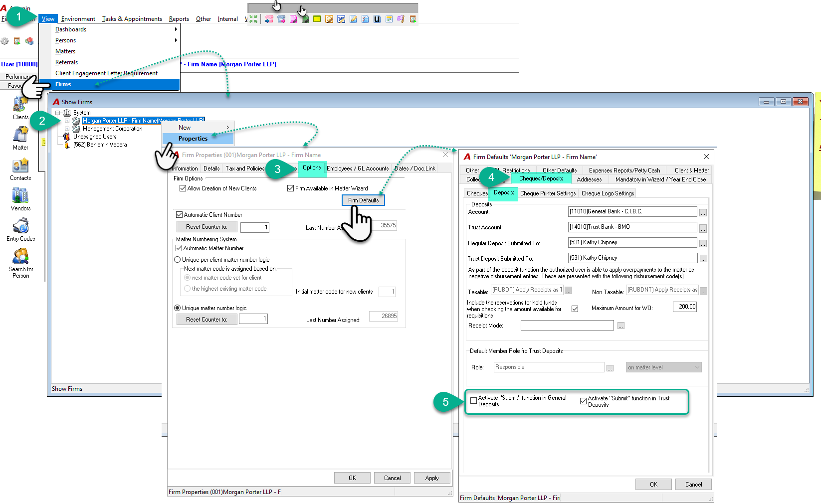Click Apply in Firm Properties dialog
Screen dimensions: 821x504
(432, 478)
